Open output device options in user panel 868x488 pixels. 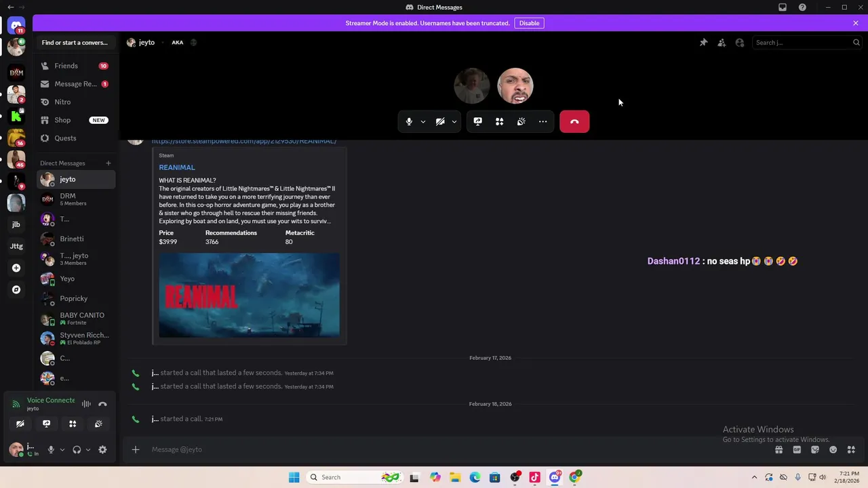tap(87, 449)
